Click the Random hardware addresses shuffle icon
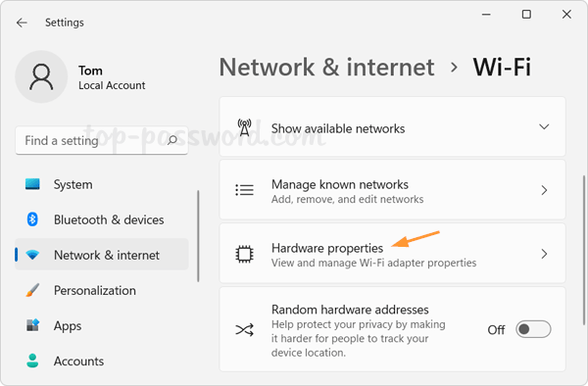The height and width of the screenshot is (386, 588). (x=244, y=330)
